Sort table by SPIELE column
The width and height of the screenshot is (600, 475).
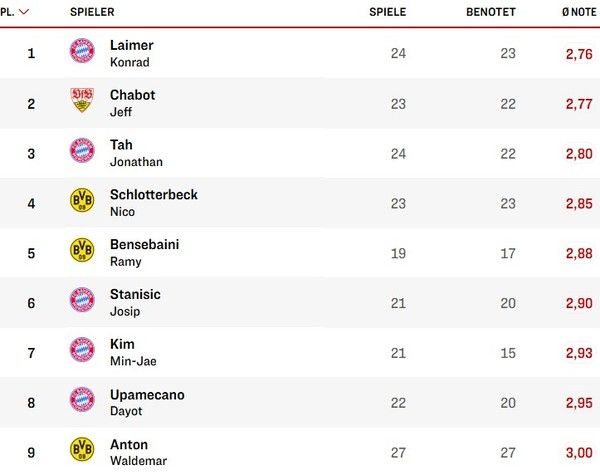pos(387,12)
